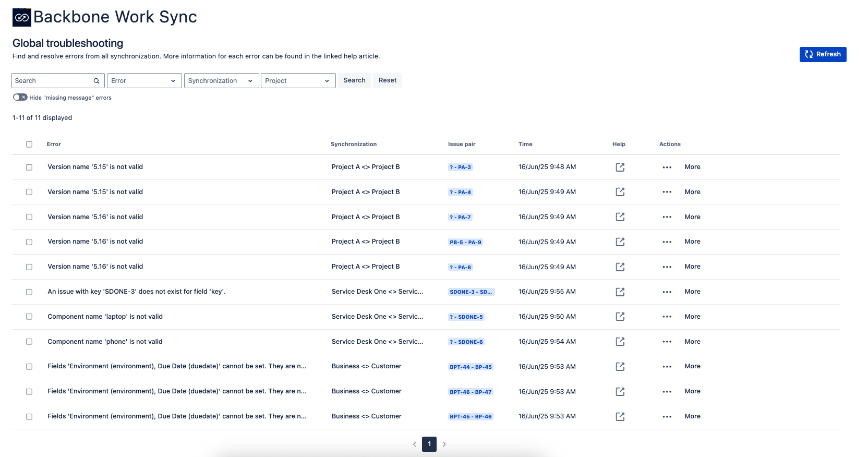Open help article for PA-3 error
The height and width of the screenshot is (457, 868).
[620, 167]
